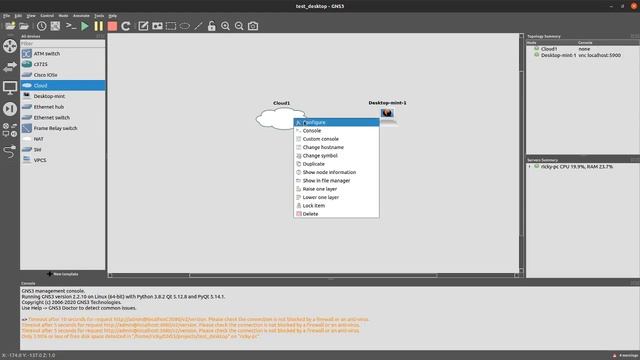Start all nodes with green play

tap(85, 26)
